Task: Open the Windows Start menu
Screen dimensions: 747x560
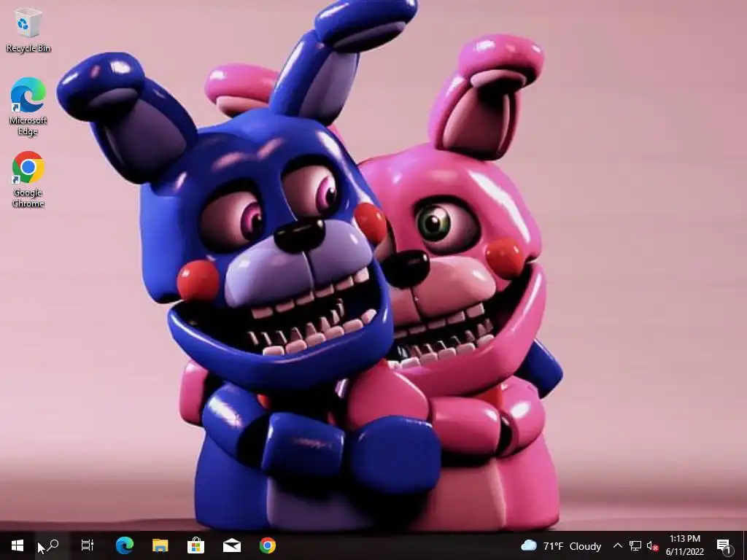Action: tap(18, 545)
